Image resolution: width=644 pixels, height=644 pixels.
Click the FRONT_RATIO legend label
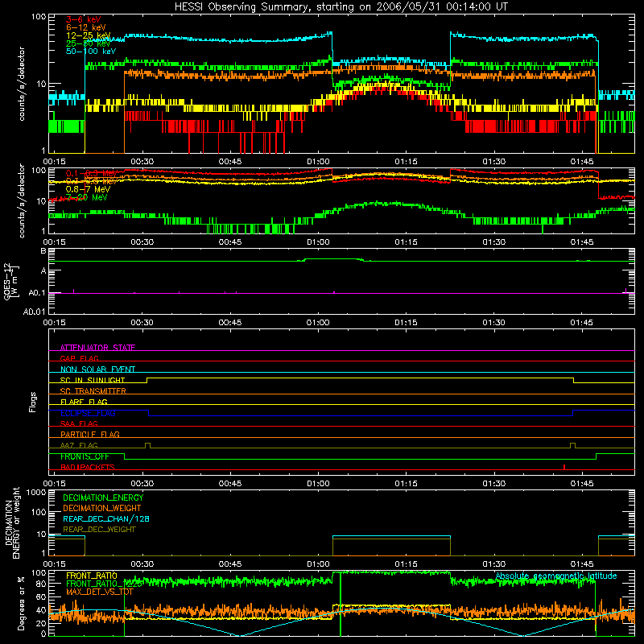click(92, 576)
